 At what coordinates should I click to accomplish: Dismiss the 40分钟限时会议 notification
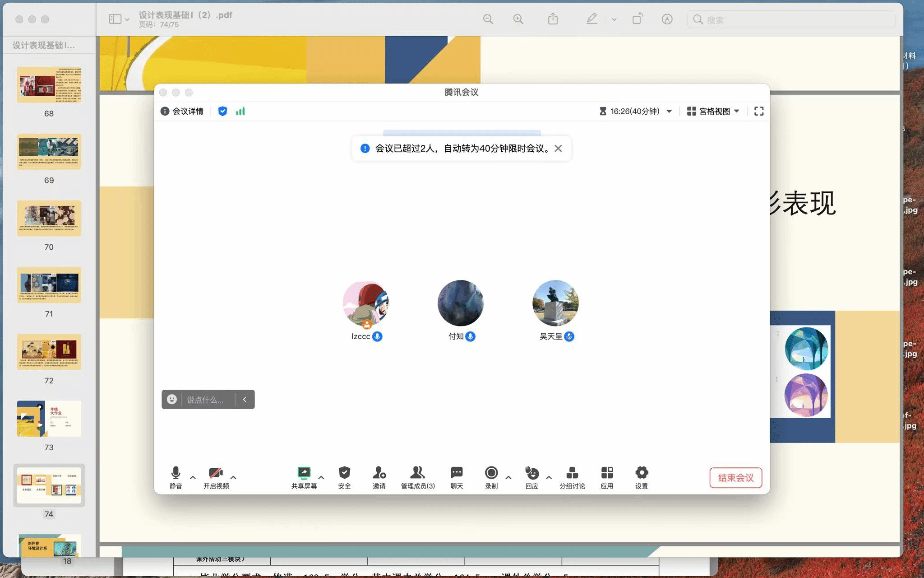click(x=558, y=149)
